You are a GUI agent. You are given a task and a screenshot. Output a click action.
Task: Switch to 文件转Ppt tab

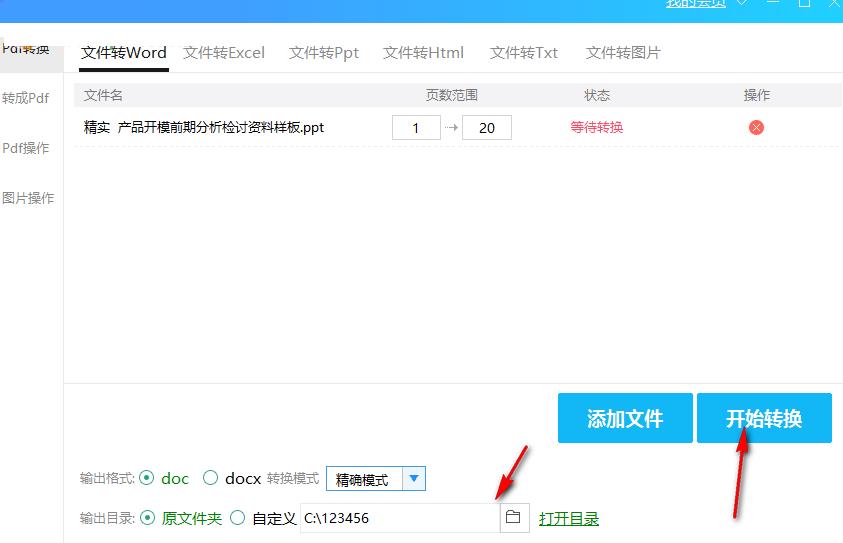point(324,53)
